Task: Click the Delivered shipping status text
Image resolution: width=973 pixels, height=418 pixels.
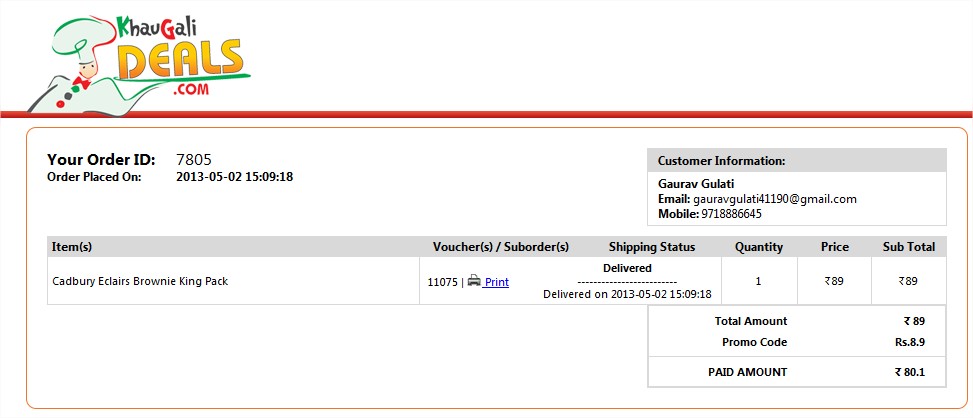Action: [x=627, y=268]
